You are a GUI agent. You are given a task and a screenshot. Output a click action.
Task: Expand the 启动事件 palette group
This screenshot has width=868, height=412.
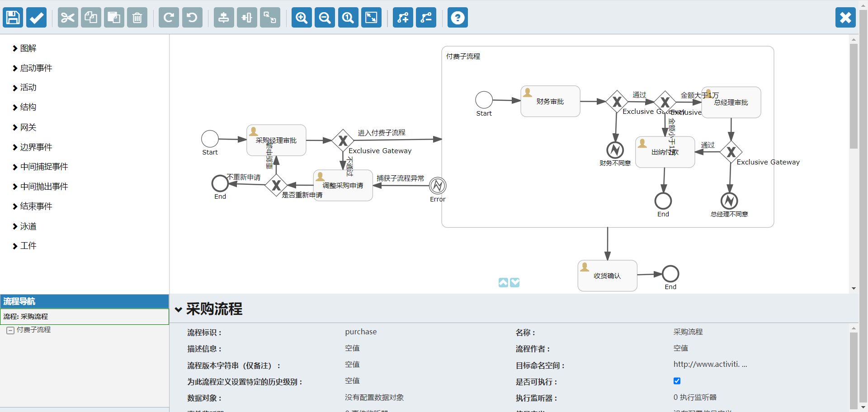36,68
